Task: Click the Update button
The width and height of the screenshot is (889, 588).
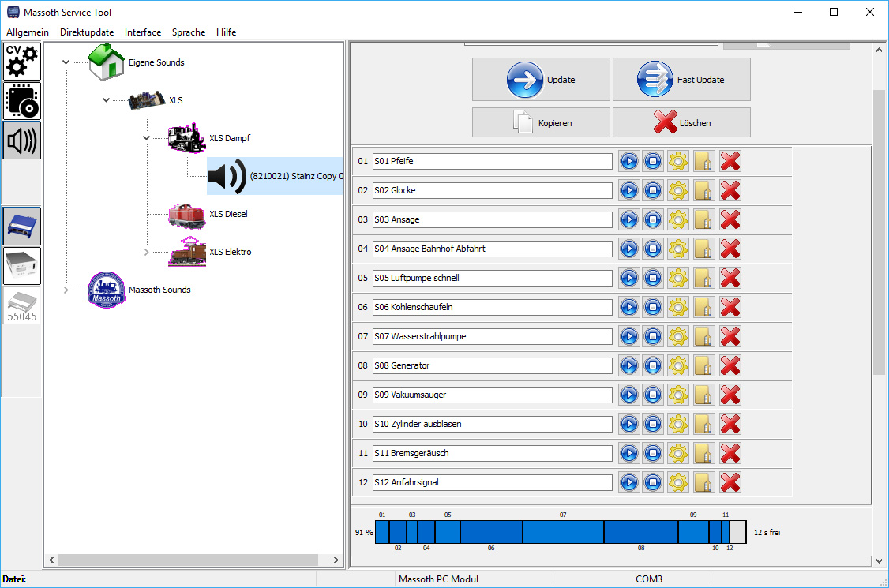Action: point(541,80)
